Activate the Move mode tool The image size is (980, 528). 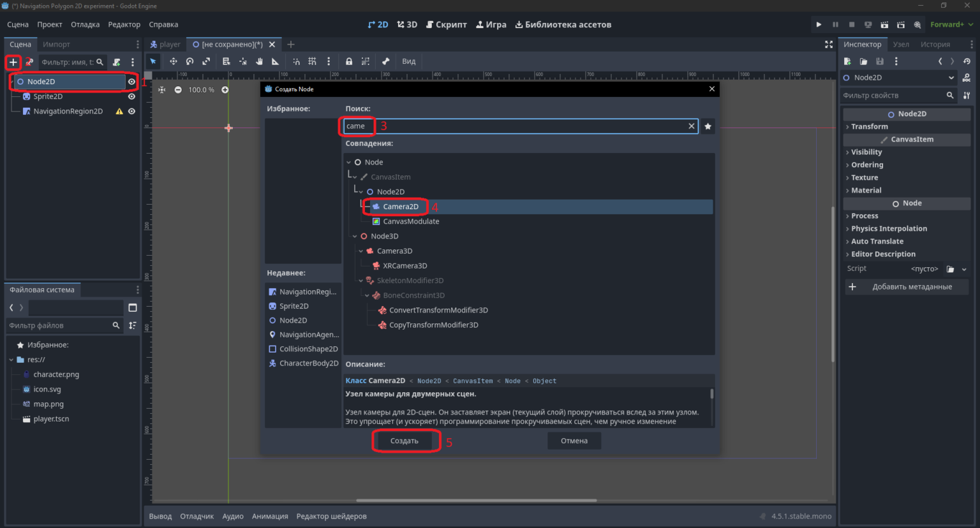coord(173,61)
